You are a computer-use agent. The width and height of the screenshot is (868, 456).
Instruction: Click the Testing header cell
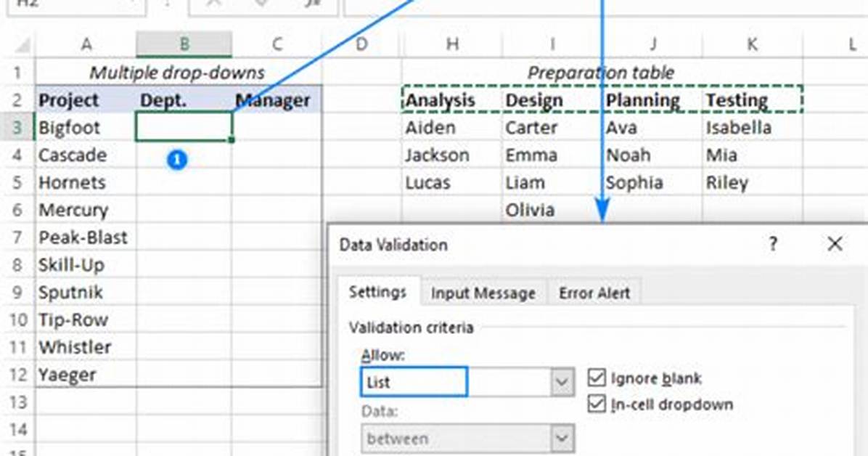tap(752, 99)
